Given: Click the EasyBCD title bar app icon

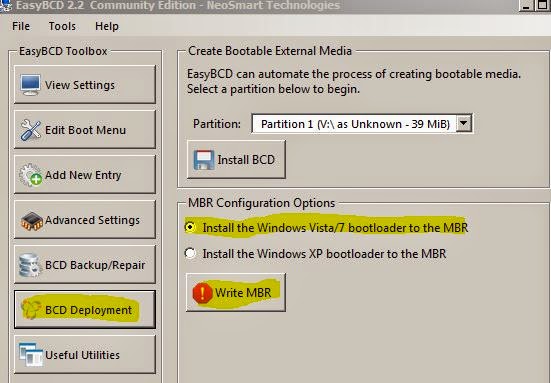Looking at the screenshot, I should (x=5, y=6).
